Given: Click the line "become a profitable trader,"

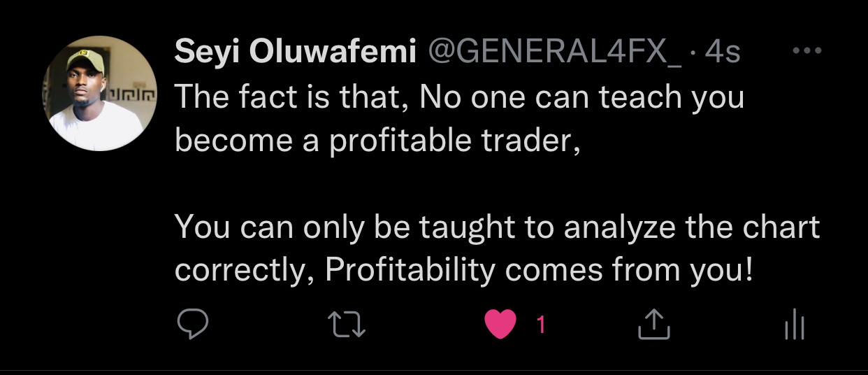Looking at the screenshot, I should pyautogui.click(x=377, y=141).
